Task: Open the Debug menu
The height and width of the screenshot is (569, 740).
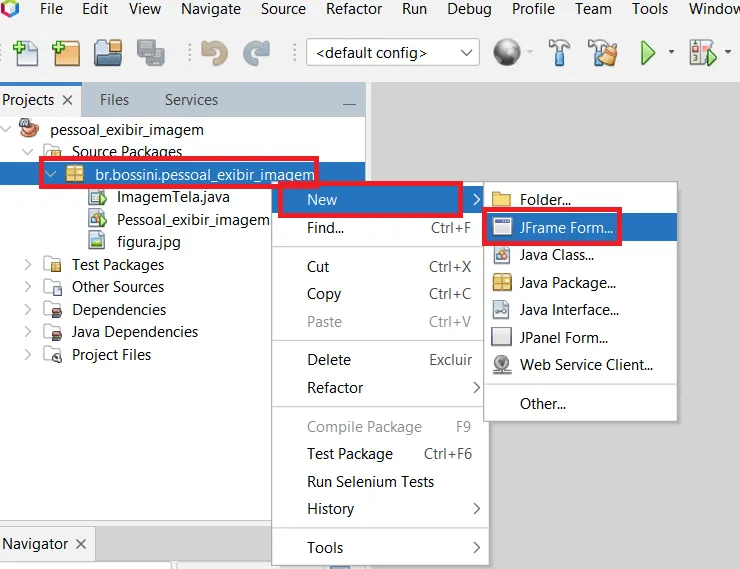Action: tap(470, 9)
